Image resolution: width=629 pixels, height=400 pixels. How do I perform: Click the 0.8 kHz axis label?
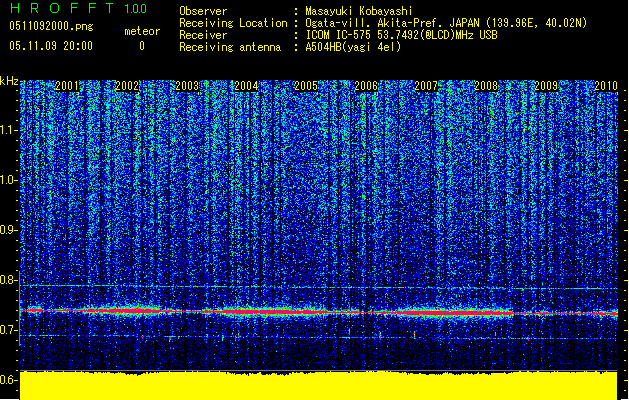(x=9, y=280)
